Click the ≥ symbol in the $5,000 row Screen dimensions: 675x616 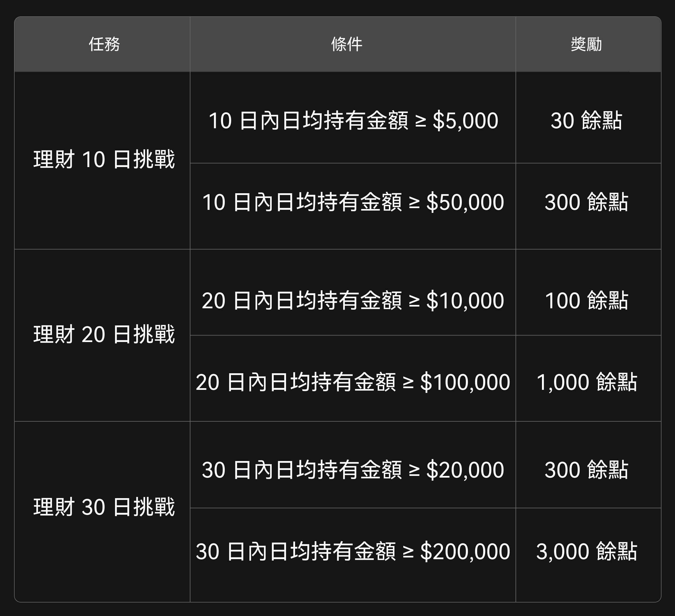420,121
